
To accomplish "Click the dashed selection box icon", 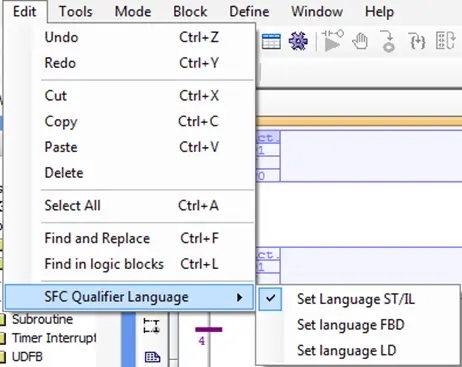I will coord(151,326).
